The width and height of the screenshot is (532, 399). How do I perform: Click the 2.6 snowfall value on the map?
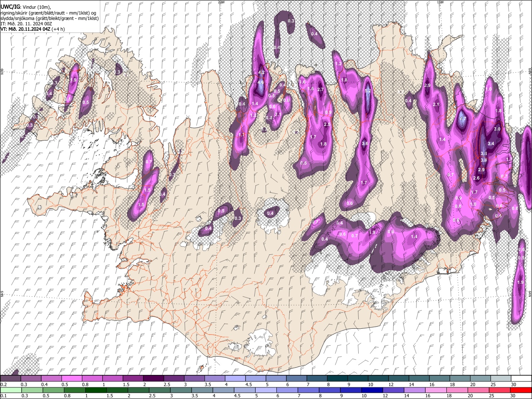click(x=476, y=178)
